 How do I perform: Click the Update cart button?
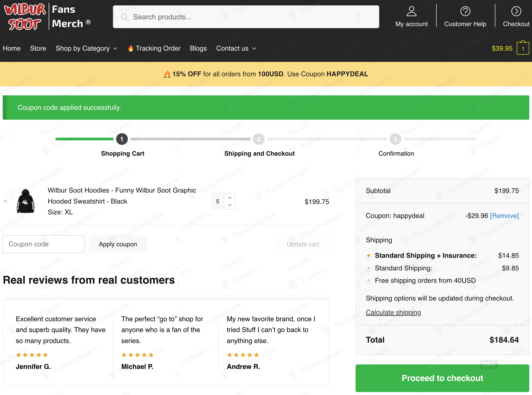coord(303,244)
